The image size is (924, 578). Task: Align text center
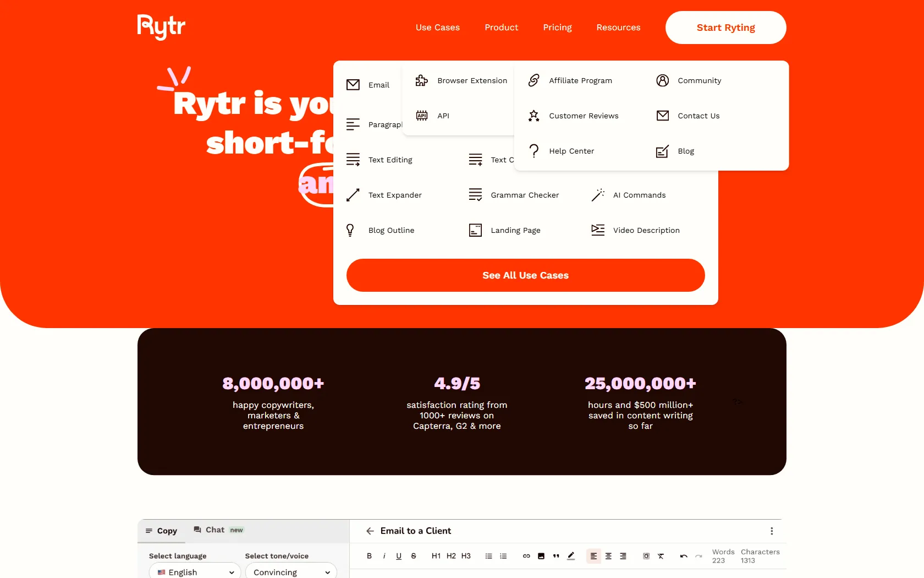click(608, 556)
